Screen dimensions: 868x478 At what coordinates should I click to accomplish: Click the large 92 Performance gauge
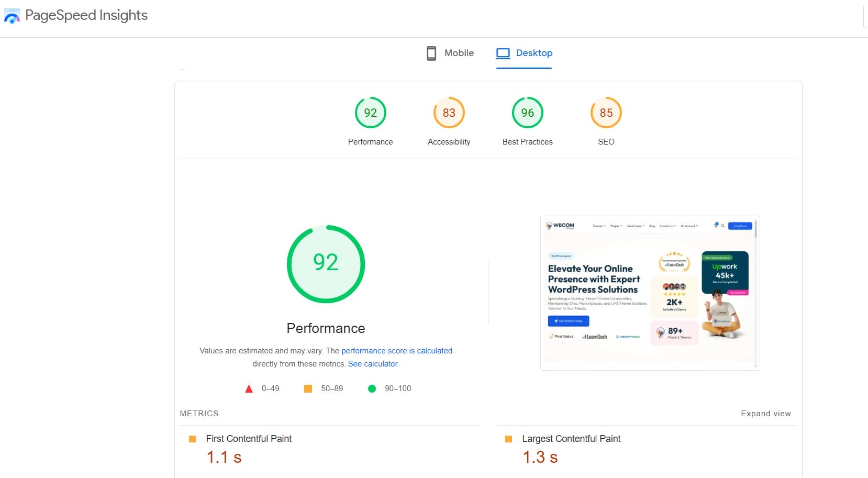[x=326, y=264]
